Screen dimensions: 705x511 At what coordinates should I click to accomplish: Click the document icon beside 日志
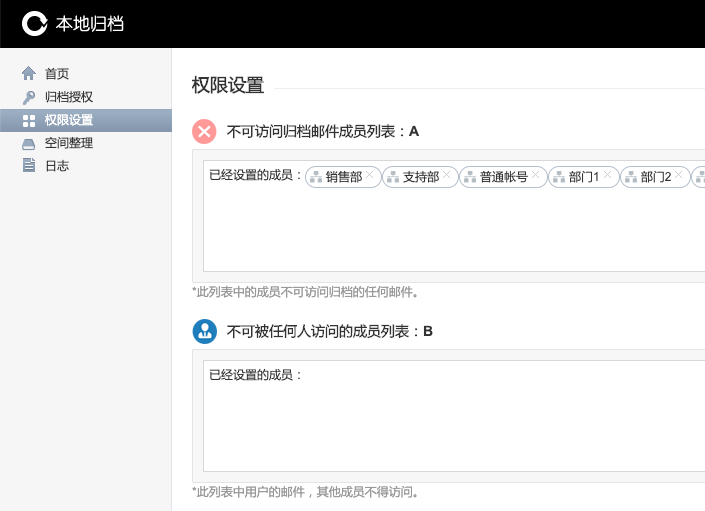coord(28,166)
